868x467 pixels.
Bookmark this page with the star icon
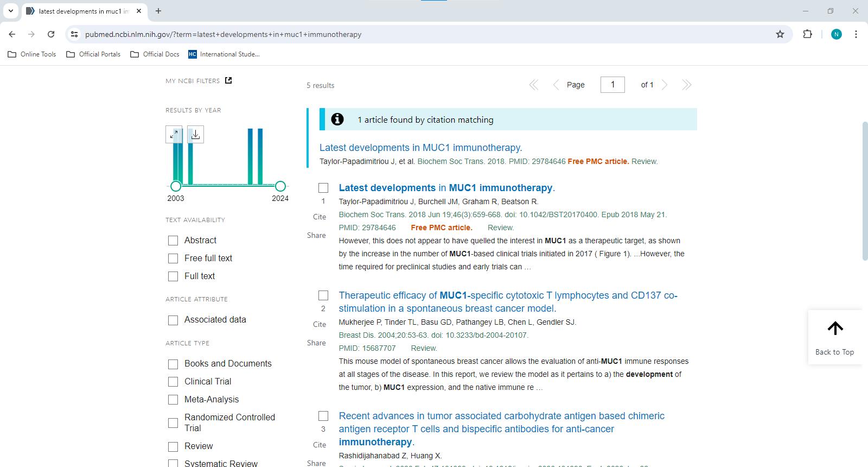coord(780,34)
